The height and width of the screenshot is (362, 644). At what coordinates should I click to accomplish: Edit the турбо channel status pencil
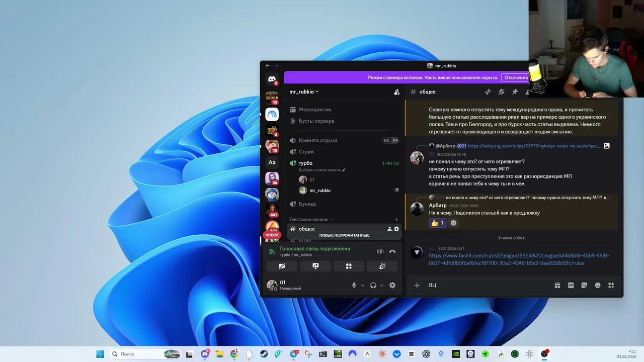(344, 170)
